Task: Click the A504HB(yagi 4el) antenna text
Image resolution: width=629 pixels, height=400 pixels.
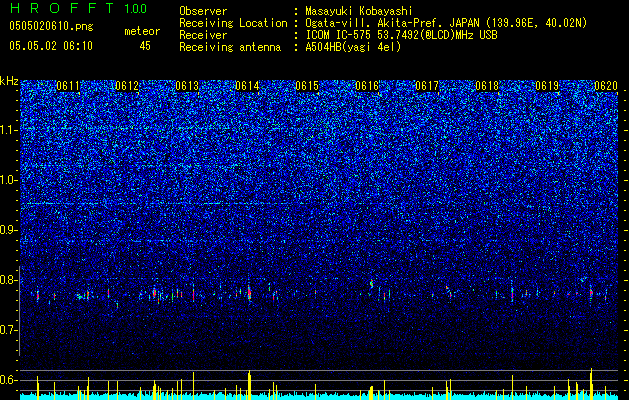Action: pyautogui.click(x=353, y=47)
